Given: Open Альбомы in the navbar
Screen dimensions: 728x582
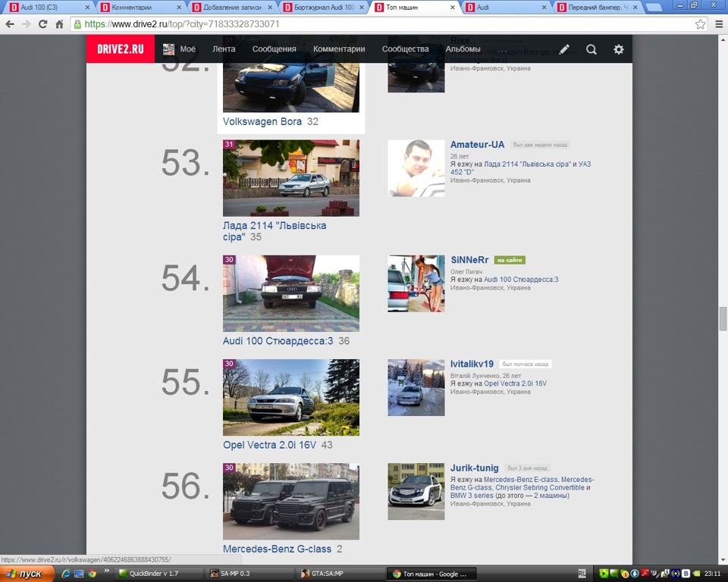Looking at the screenshot, I should (463, 49).
